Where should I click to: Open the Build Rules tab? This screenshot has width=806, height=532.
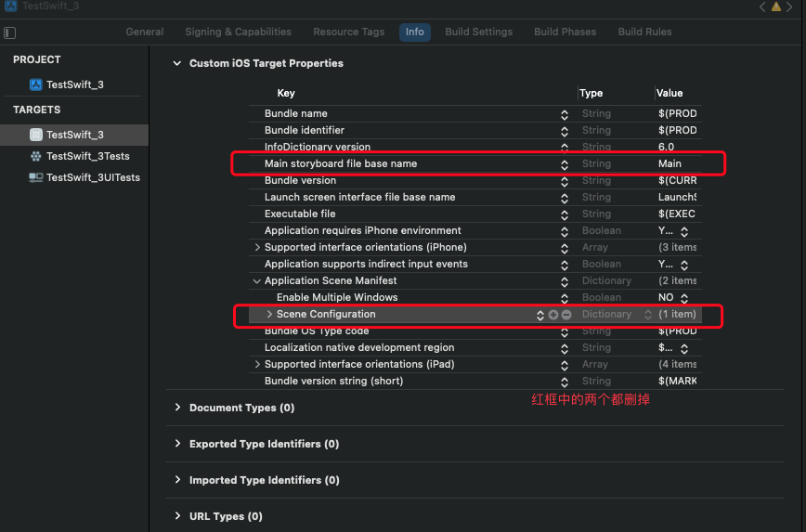click(x=644, y=32)
